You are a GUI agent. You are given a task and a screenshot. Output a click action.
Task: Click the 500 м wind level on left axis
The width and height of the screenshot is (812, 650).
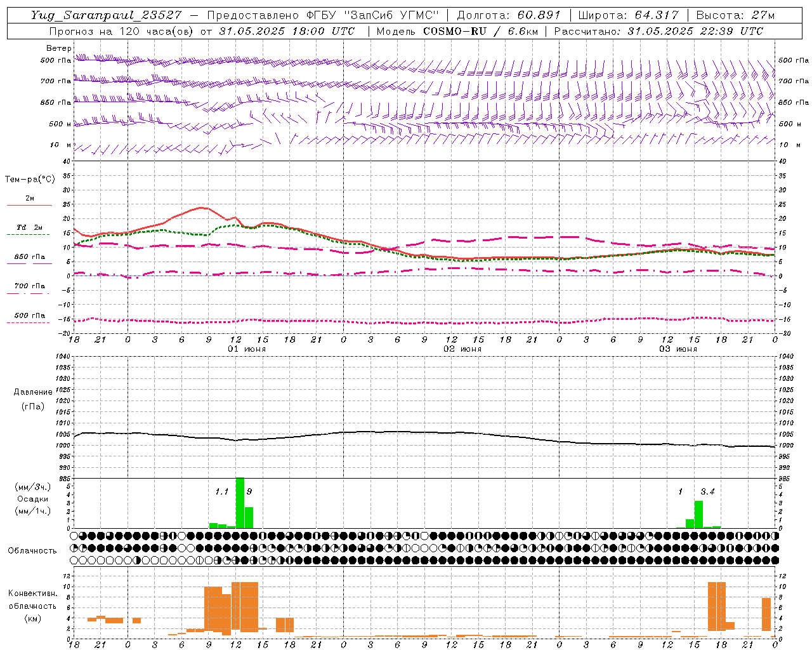tap(60, 124)
